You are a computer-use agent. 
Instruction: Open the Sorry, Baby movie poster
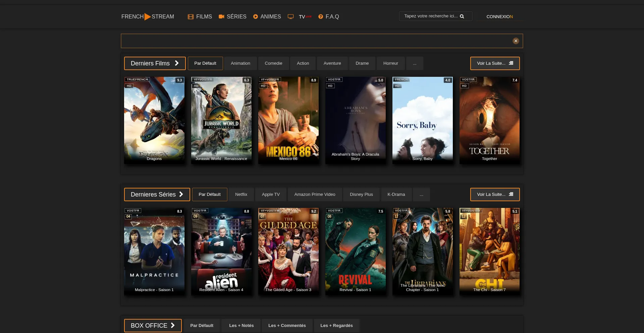pyautogui.click(x=423, y=120)
